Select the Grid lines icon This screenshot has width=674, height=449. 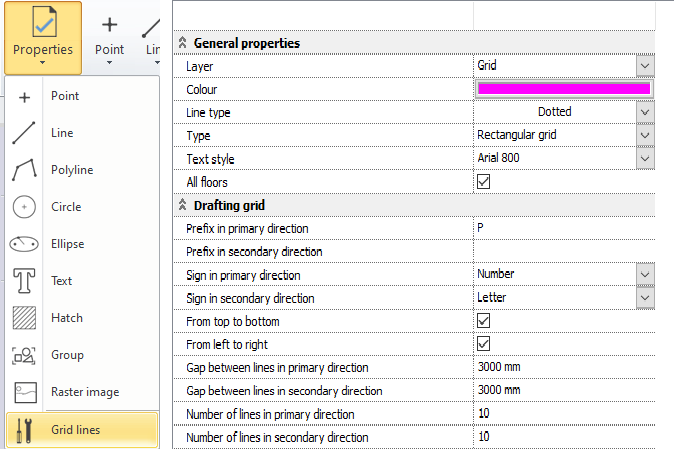pyautogui.click(x=24, y=430)
